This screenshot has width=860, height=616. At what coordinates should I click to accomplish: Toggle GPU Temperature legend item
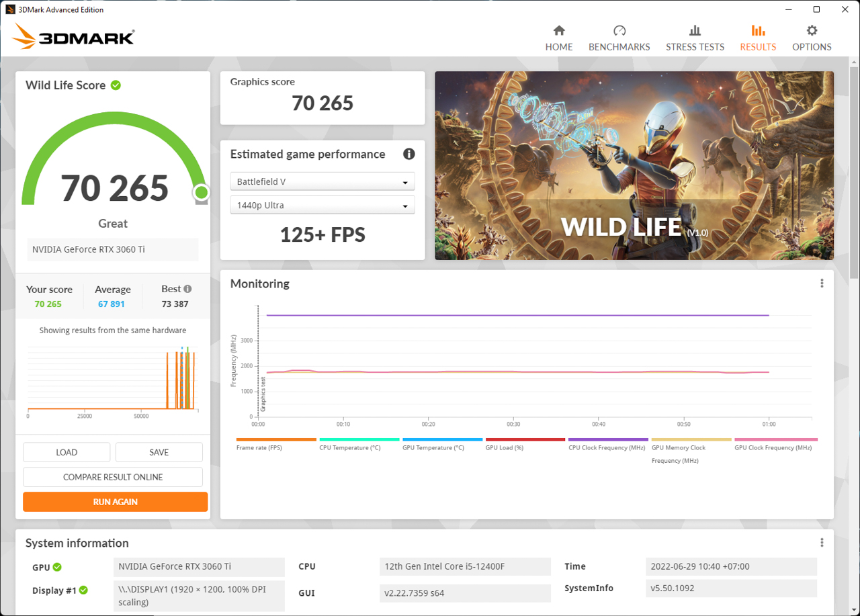coord(442,445)
